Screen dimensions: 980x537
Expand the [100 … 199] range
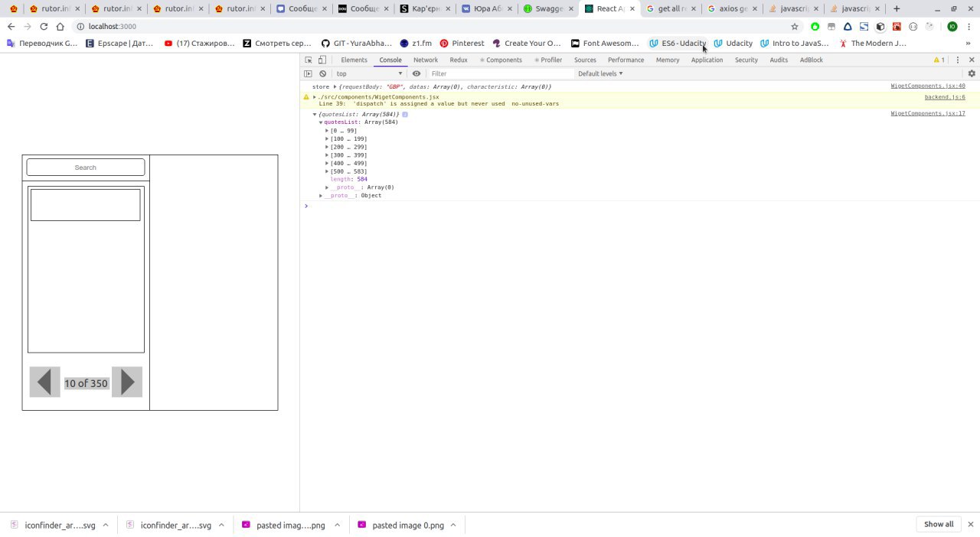tap(327, 139)
